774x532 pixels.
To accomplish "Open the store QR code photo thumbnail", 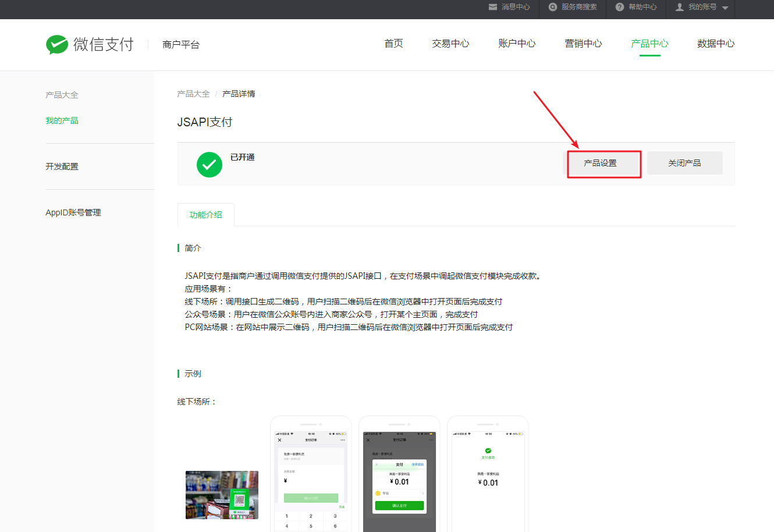I will (222, 495).
